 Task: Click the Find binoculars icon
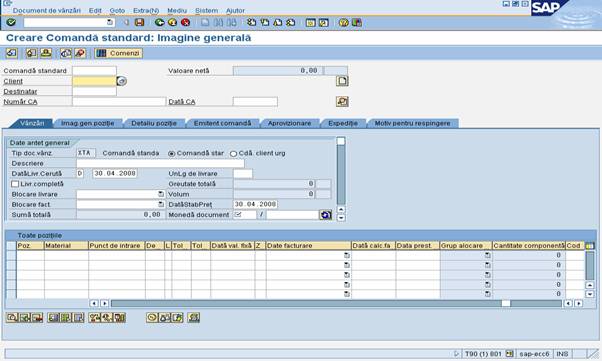[218, 22]
